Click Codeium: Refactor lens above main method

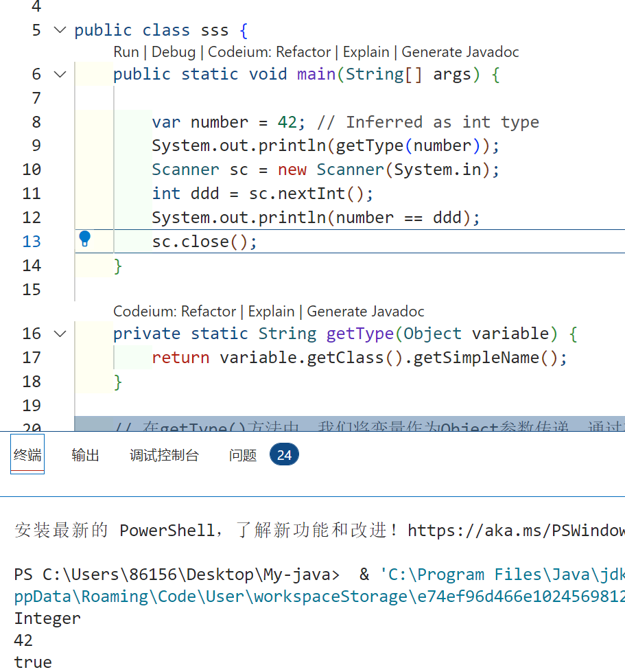[x=269, y=52]
